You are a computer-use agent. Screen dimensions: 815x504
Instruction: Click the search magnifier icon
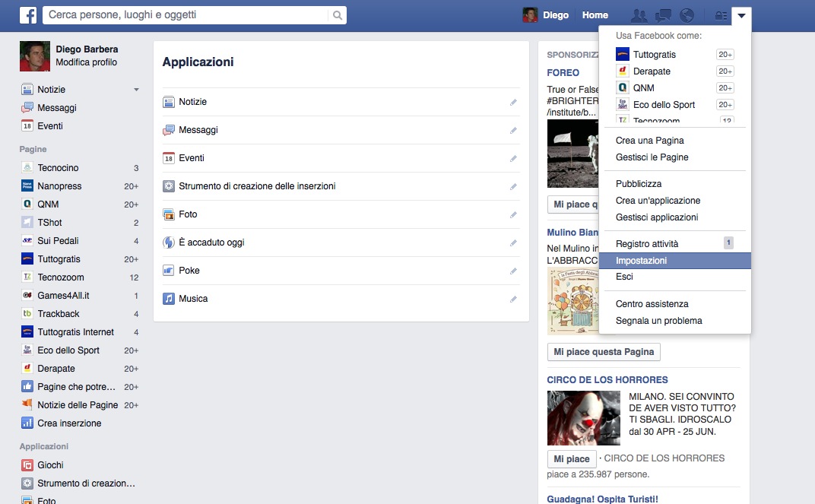(338, 15)
